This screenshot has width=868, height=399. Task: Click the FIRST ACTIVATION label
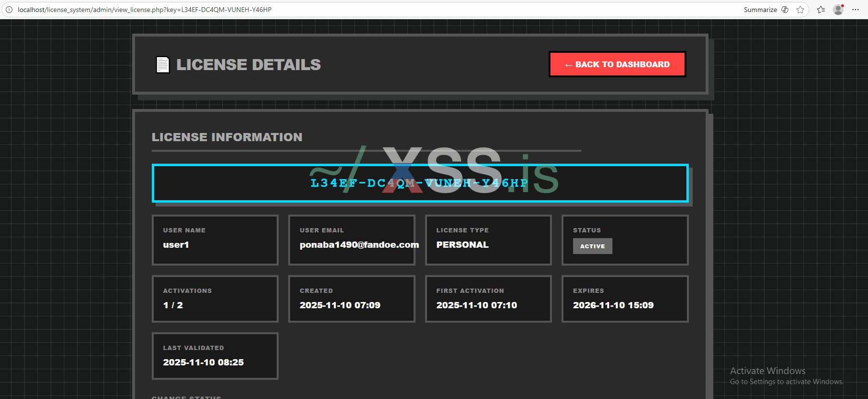point(470,291)
